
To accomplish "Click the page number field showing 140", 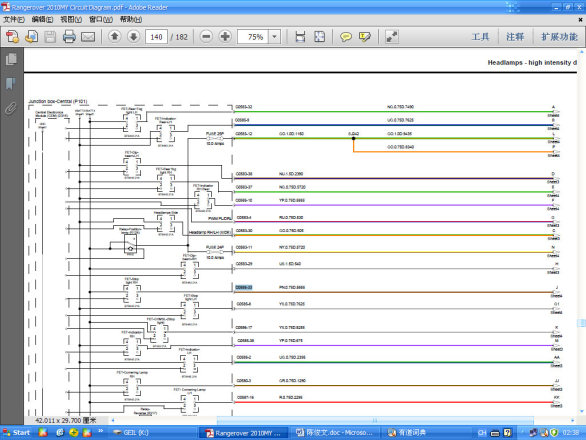I will [x=156, y=37].
